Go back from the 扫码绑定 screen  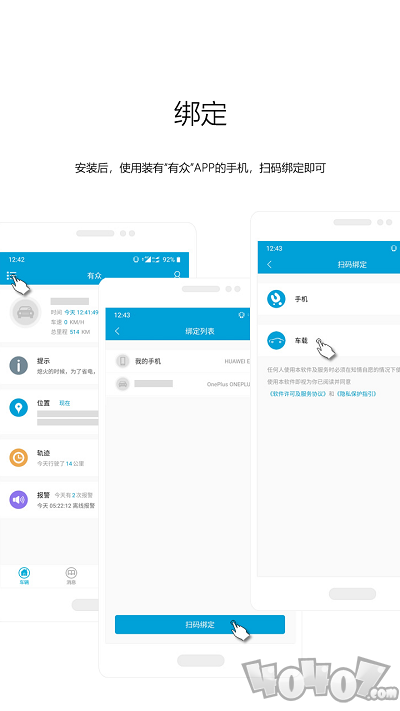click(269, 264)
